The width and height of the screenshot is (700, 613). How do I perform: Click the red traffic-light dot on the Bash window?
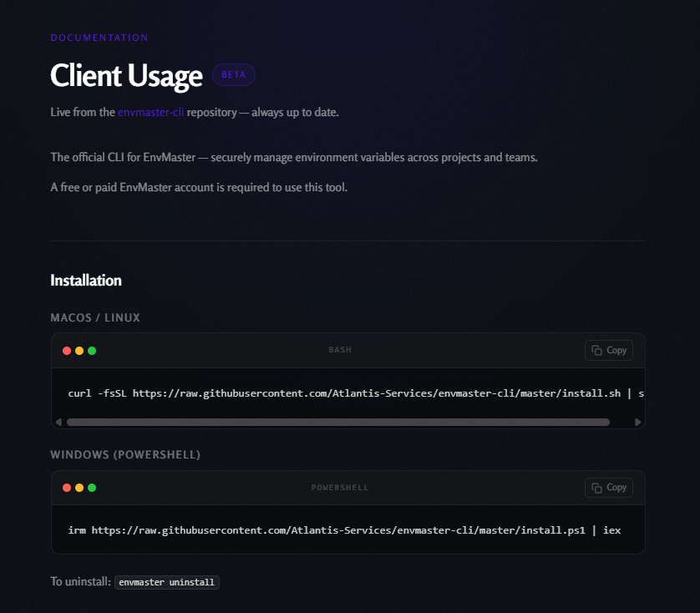click(67, 351)
